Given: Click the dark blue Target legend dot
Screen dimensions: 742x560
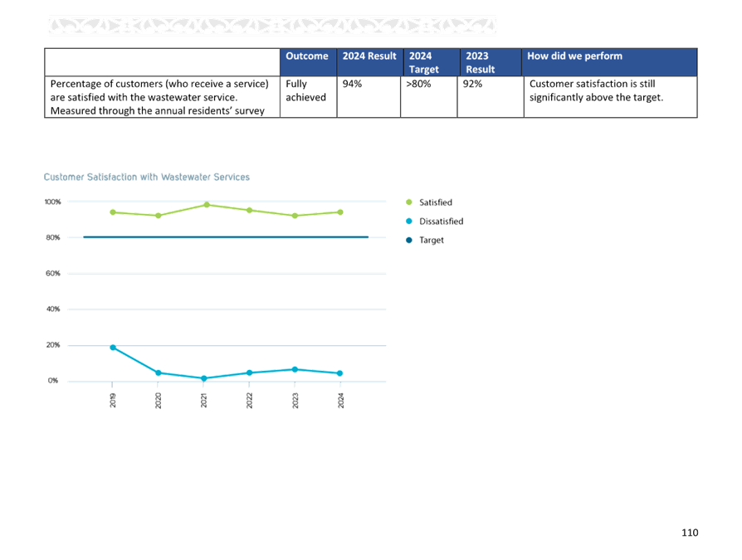Looking at the screenshot, I should (409, 240).
